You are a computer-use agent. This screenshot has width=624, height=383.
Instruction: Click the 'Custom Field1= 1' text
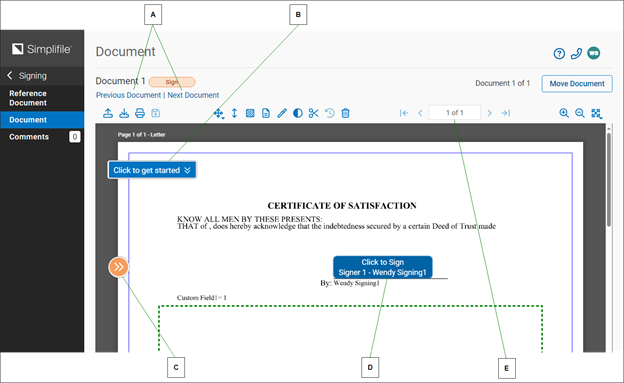pyautogui.click(x=202, y=298)
